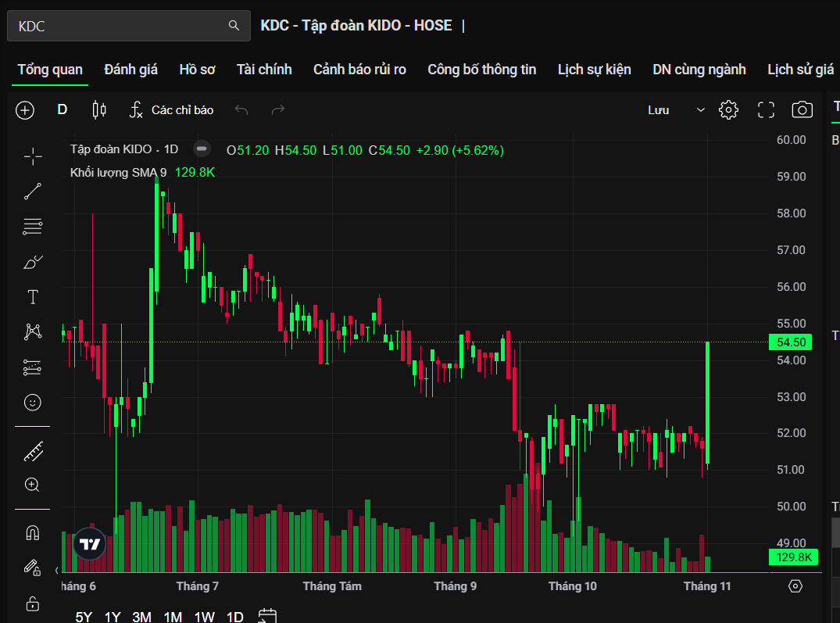Screen dimensions: 840x623
Task: Open the emoji icons tool
Action: pyautogui.click(x=33, y=403)
